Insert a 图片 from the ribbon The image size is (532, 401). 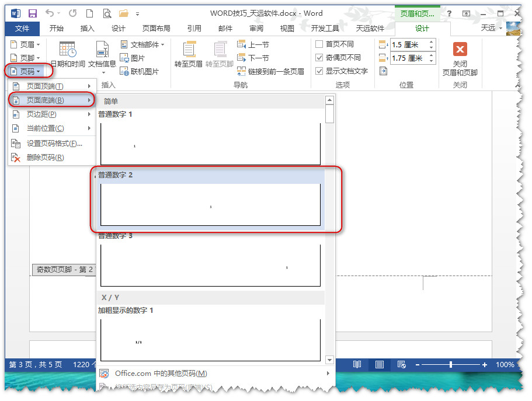[133, 58]
